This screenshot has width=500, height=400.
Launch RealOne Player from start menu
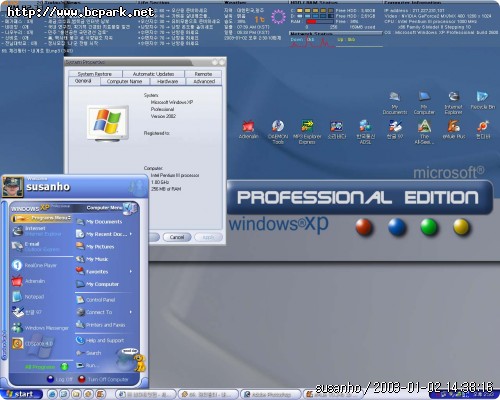(x=42, y=265)
